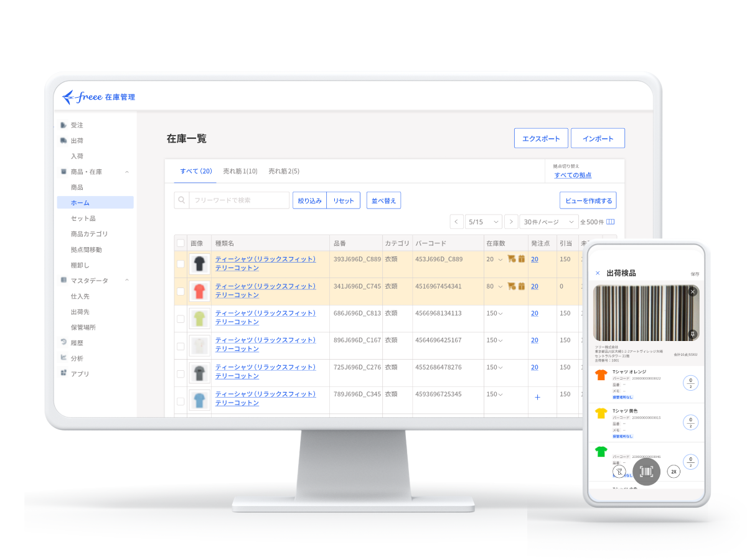This screenshot has width=747, height=560.
Task: Open the 棚卸し sidebar menu item
Action: click(x=80, y=265)
